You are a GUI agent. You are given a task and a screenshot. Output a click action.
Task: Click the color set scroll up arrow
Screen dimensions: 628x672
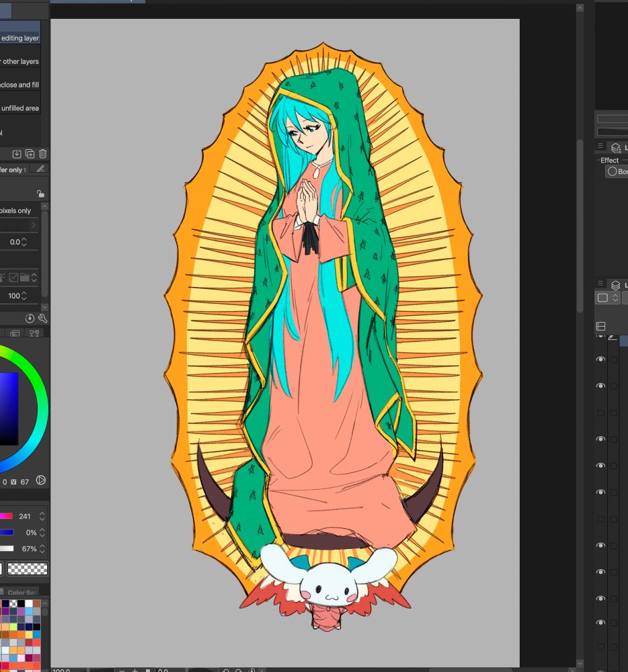[x=44, y=603]
